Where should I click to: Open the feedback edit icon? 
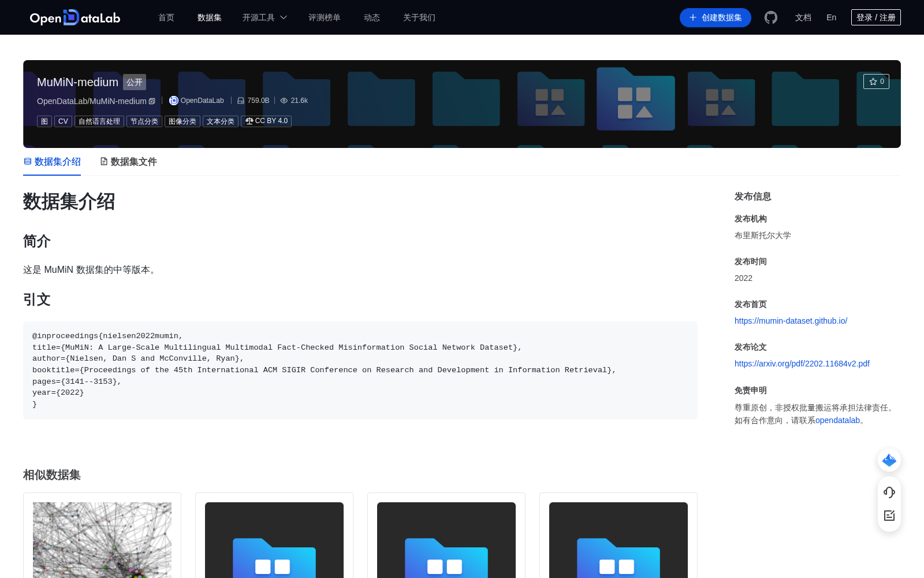[889, 516]
